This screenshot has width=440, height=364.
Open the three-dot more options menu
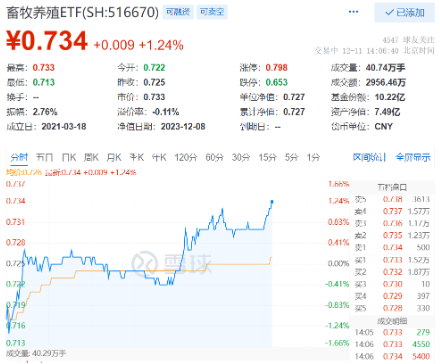[353, 12]
